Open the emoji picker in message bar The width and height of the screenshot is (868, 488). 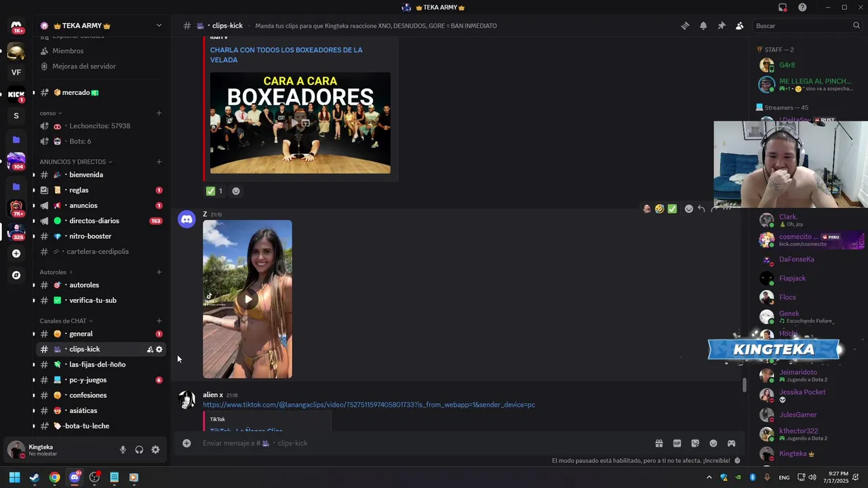click(x=713, y=443)
